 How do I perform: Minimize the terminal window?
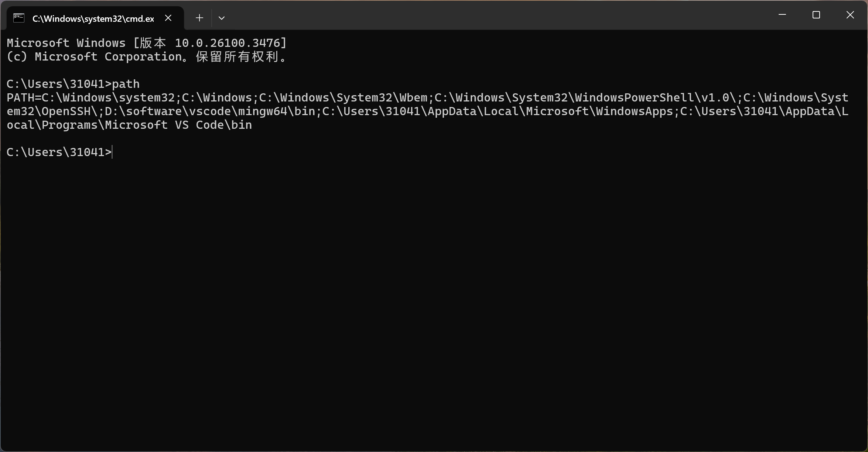tap(782, 15)
